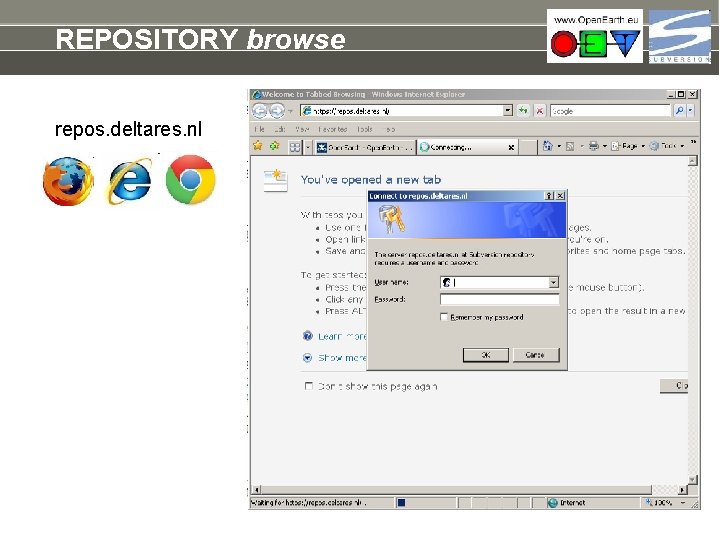The image size is (720, 540).
Task: Click the Internet zone globe in status bar
Action: 552,503
